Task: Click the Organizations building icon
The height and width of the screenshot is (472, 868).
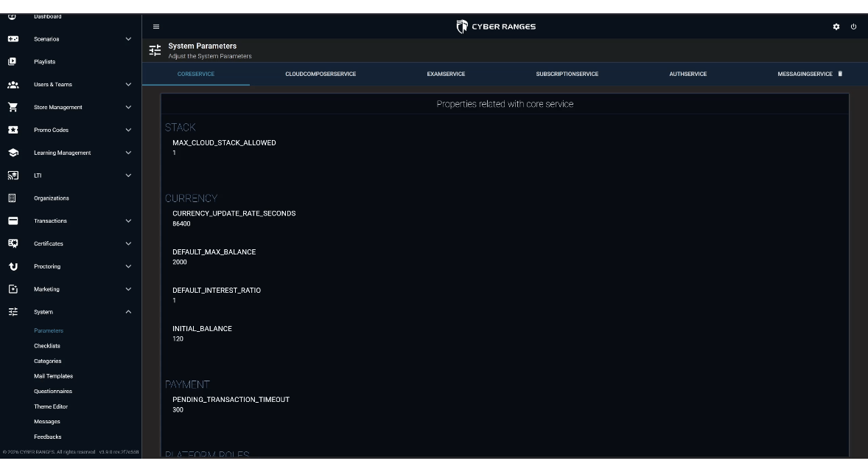Action: [x=13, y=198]
